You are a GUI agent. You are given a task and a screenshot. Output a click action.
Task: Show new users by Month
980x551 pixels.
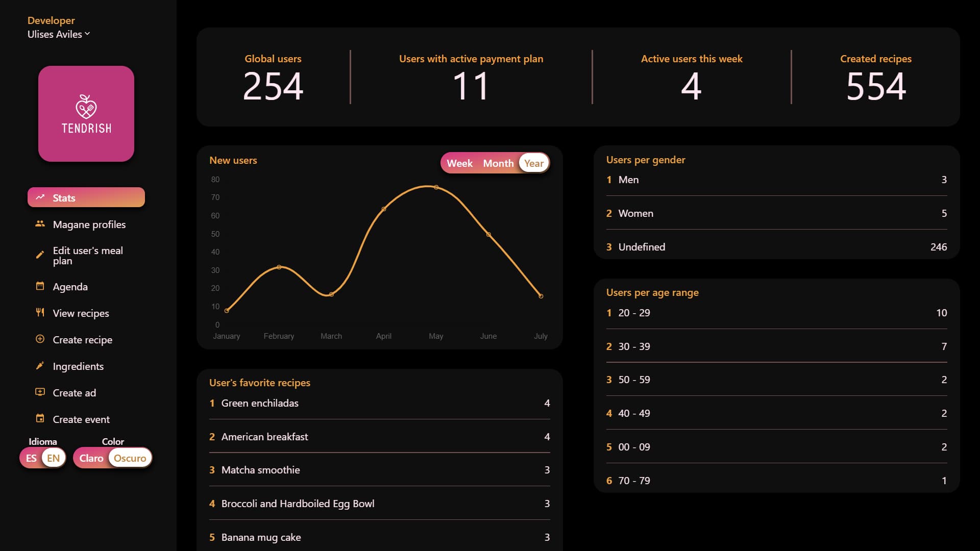click(x=498, y=163)
